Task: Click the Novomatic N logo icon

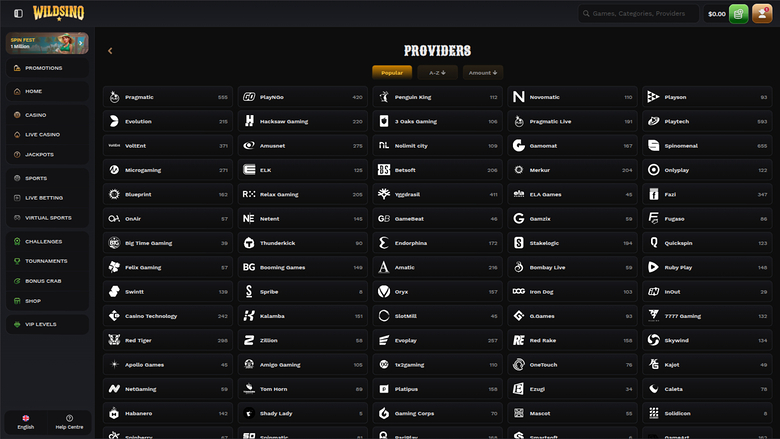Action: [x=518, y=97]
